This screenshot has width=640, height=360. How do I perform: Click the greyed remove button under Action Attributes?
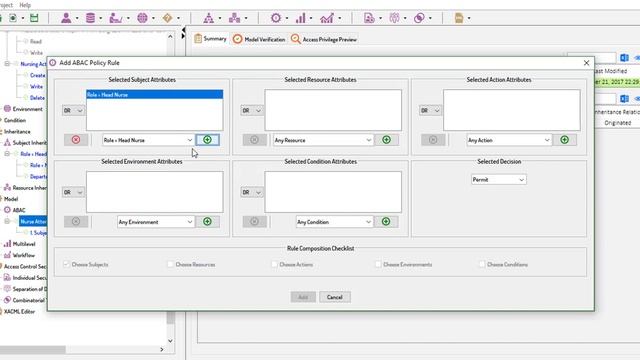[433, 140]
